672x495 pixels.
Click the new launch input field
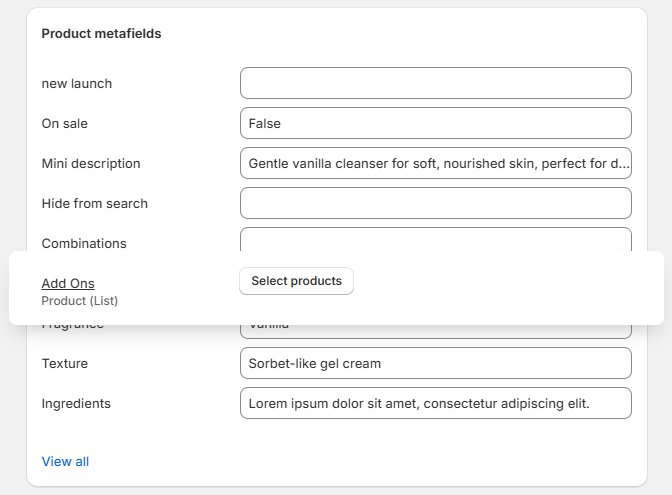pyautogui.click(x=435, y=83)
